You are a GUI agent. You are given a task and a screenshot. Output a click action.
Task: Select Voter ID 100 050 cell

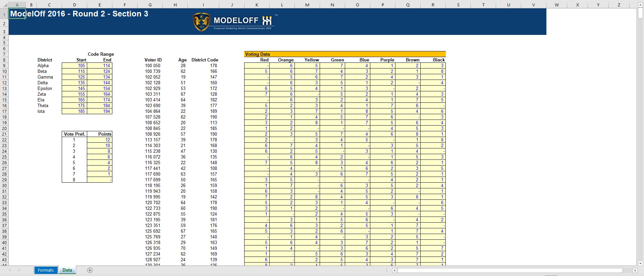click(153, 66)
